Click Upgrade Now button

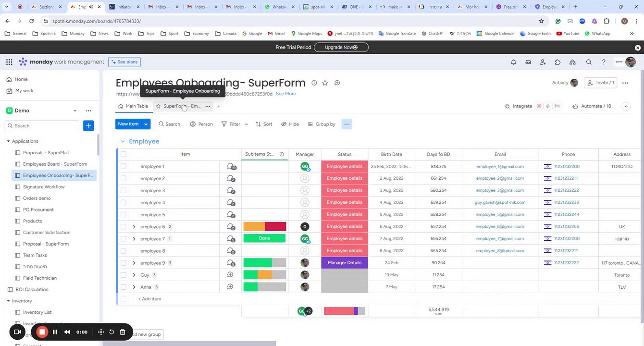click(341, 47)
